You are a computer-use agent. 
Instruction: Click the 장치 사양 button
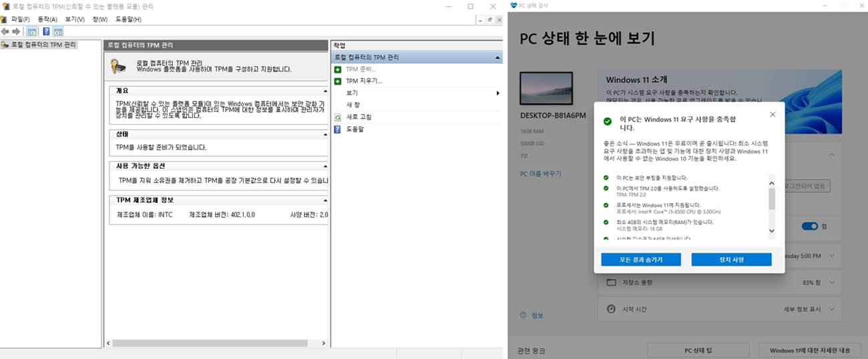point(731,260)
